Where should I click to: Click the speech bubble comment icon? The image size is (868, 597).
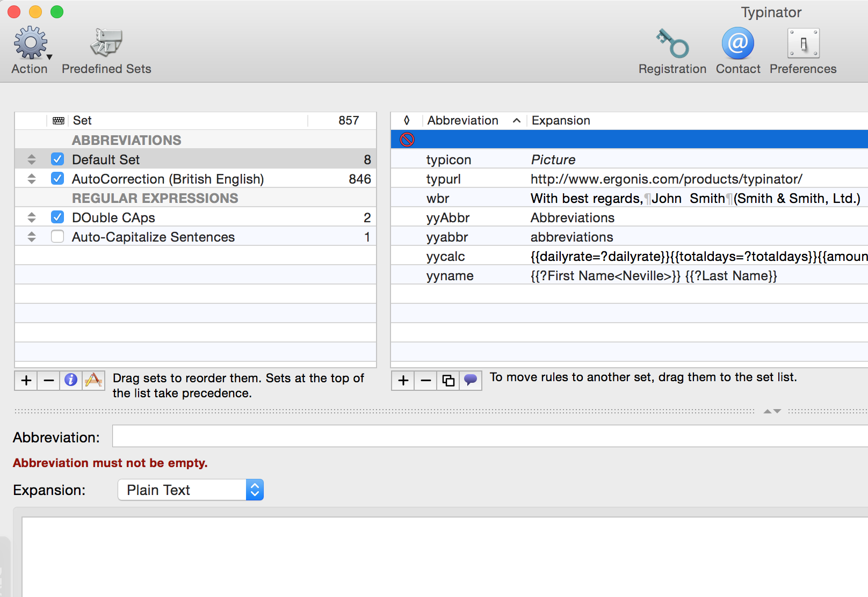pyautogui.click(x=471, y=381)
